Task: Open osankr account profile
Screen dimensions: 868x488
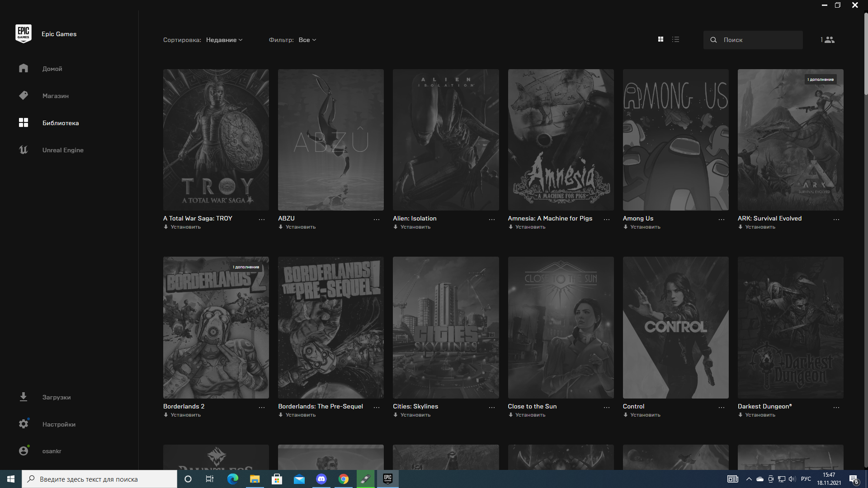Action: [52, 451]
